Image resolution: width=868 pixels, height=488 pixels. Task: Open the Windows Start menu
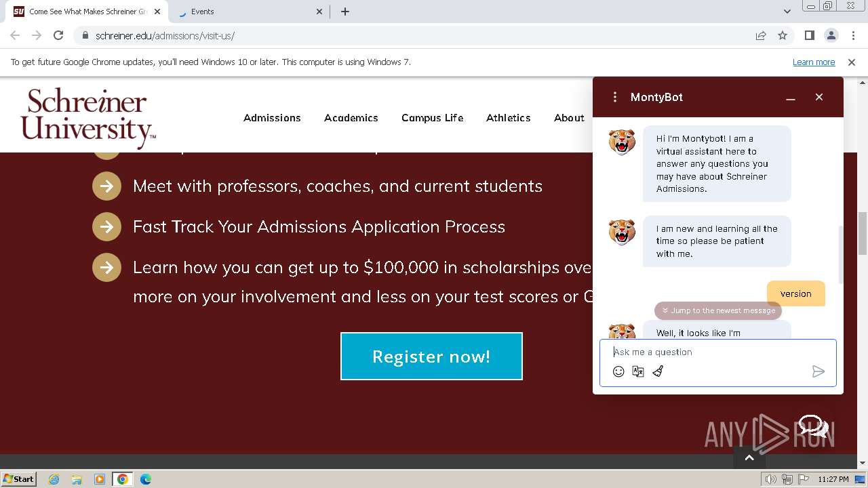coord(19,479)
